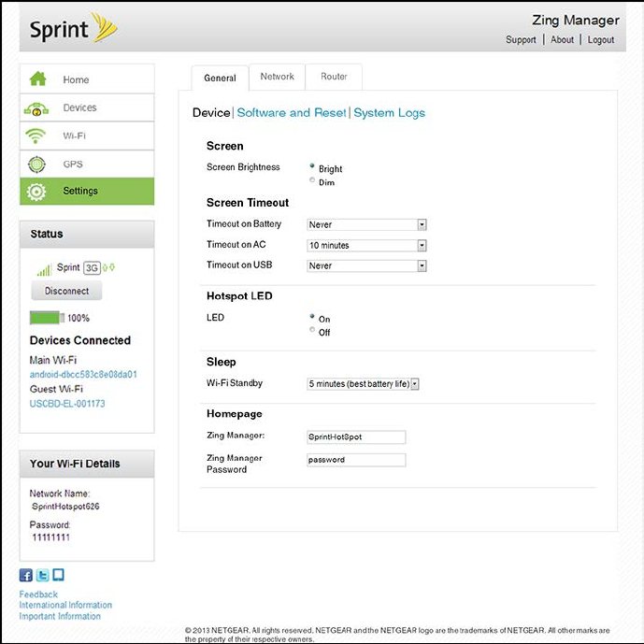644x644 pixels.
Task: Click the signal strength bars icon
Action: click(x=44, y=270)
